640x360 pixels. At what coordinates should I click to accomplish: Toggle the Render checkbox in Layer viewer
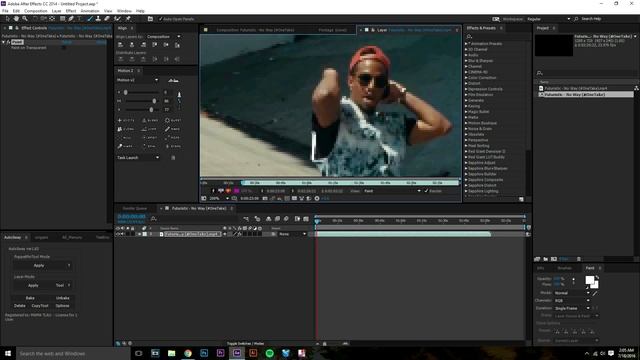tap(426, 191)
